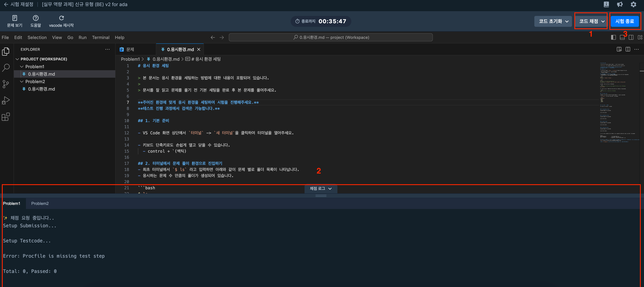Viewport: 644px width, 287px height.
Task: Collapse the 채점 로그 panel
Action: pos(320,188)
